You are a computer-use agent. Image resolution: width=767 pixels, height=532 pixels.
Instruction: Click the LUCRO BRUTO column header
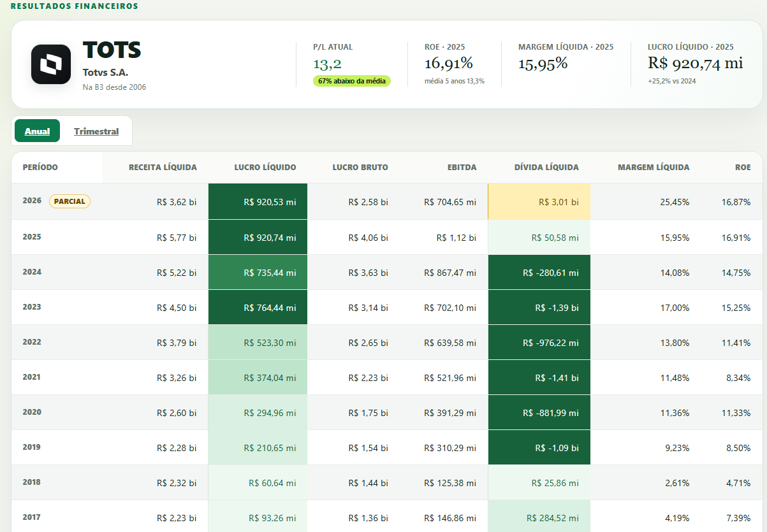point(360,168)
